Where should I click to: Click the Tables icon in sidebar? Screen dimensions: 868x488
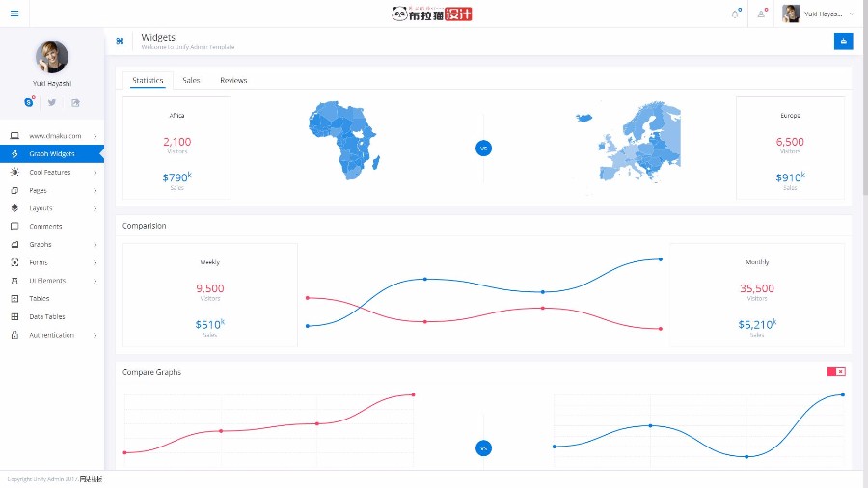point(14,298)
